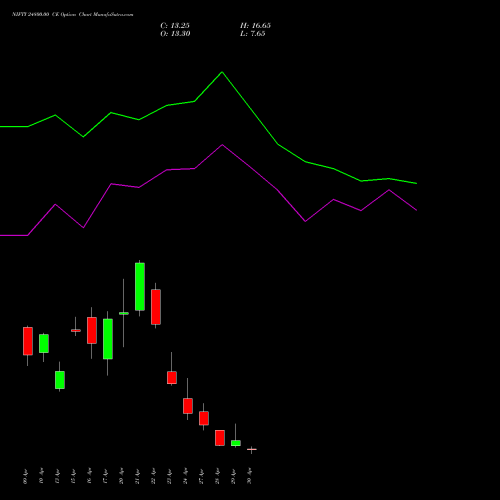Screen dimensions: 500x500
Task: Select the 29 Apr small green candlestick
Action: coord(236,443)
